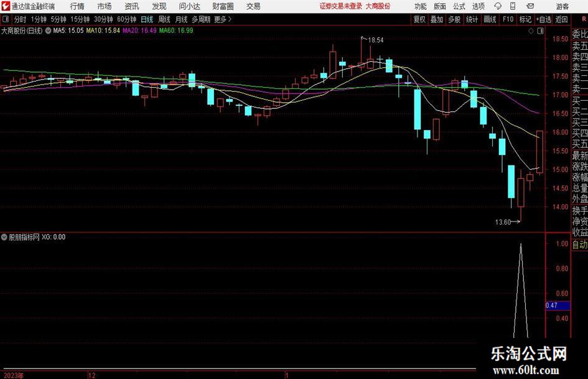
Task: Open the 行情 menu
Action: pyautogui.click(x=77, y=6)
